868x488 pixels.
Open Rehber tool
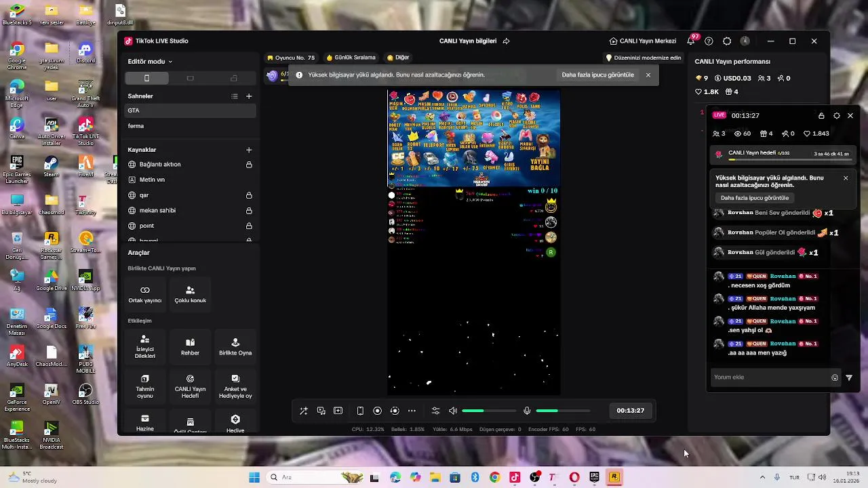(190, 346)
